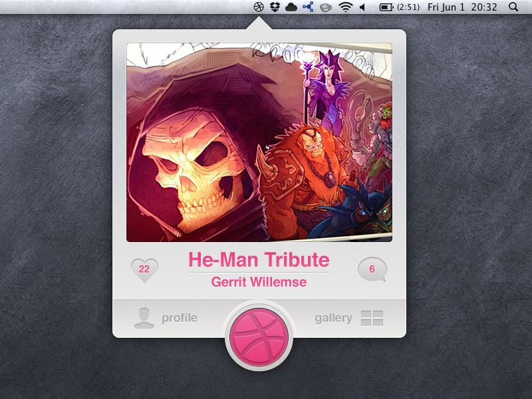Open the blue share nodes menu icon
Image resolution: width=532 pixels, height=399 pixels.
308,7
